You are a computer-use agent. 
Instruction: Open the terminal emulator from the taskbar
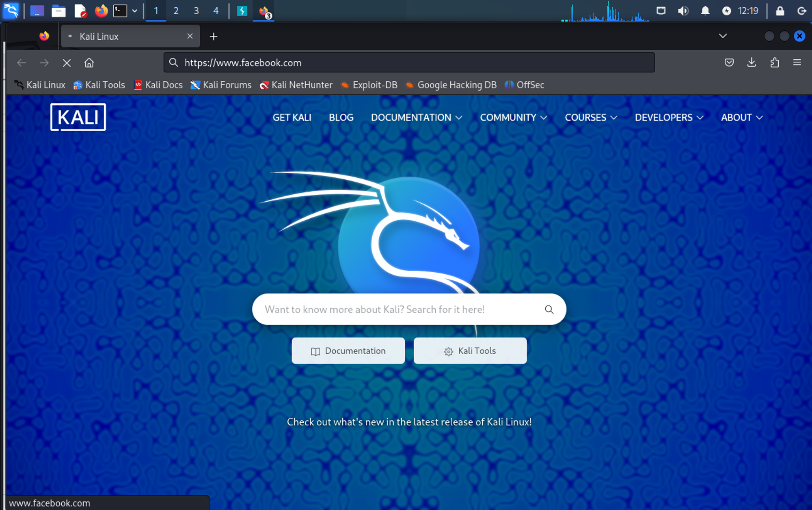click(120, 11)
